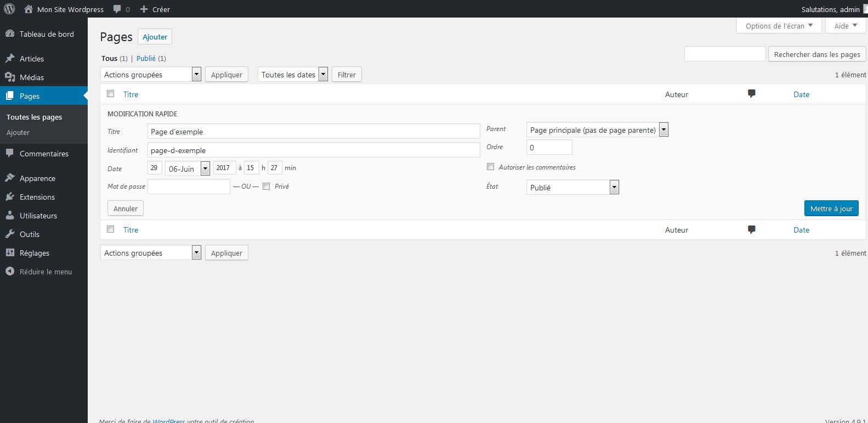Click the Mot de passe input field

pyautogui.click(x=189, y=187)
